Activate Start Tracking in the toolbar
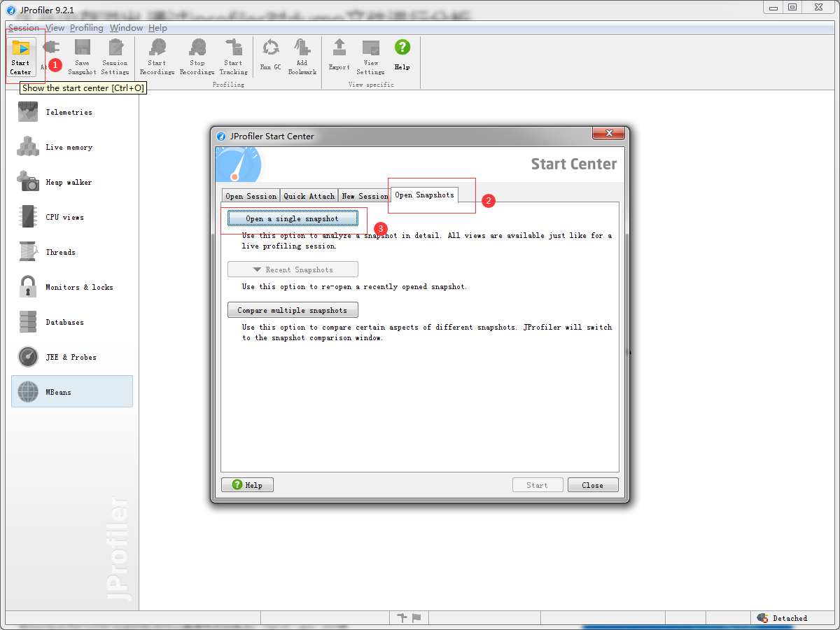The width and height of the screenshot is (840, 630). pyautogui.click(x=233, y=56)
